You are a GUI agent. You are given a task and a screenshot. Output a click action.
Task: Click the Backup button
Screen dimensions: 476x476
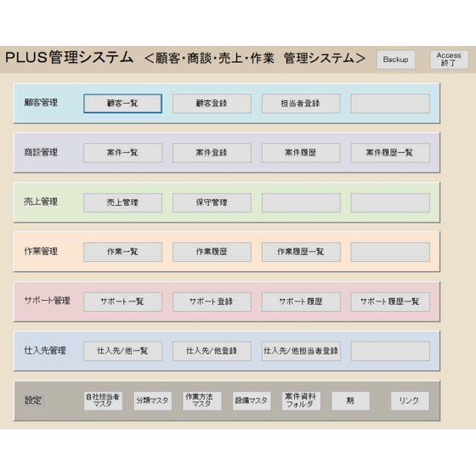point(395,59)
